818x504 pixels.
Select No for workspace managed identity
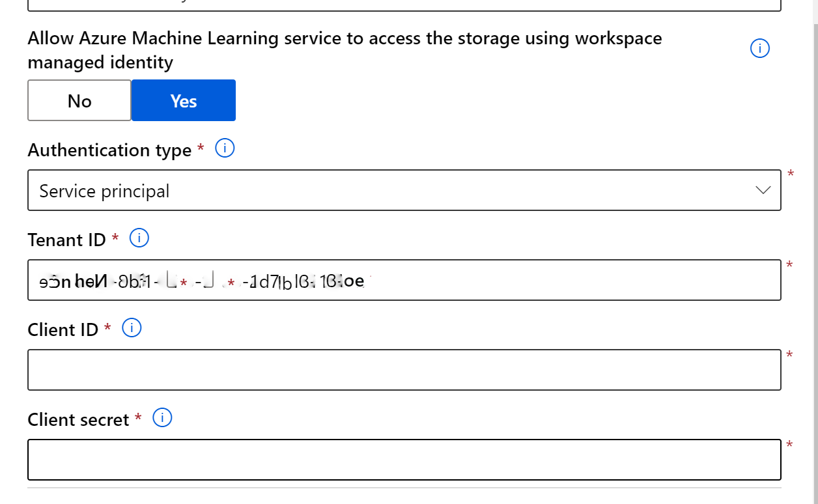(x=79, y=100)
